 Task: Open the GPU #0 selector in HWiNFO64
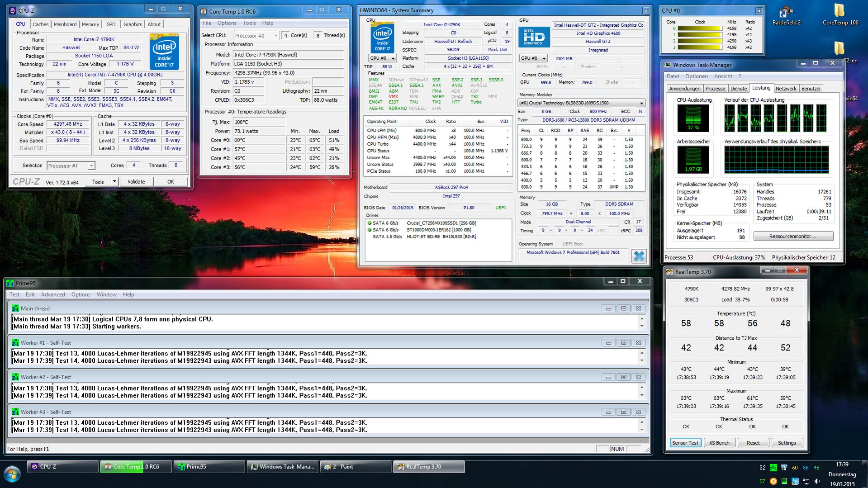(533, 58)
